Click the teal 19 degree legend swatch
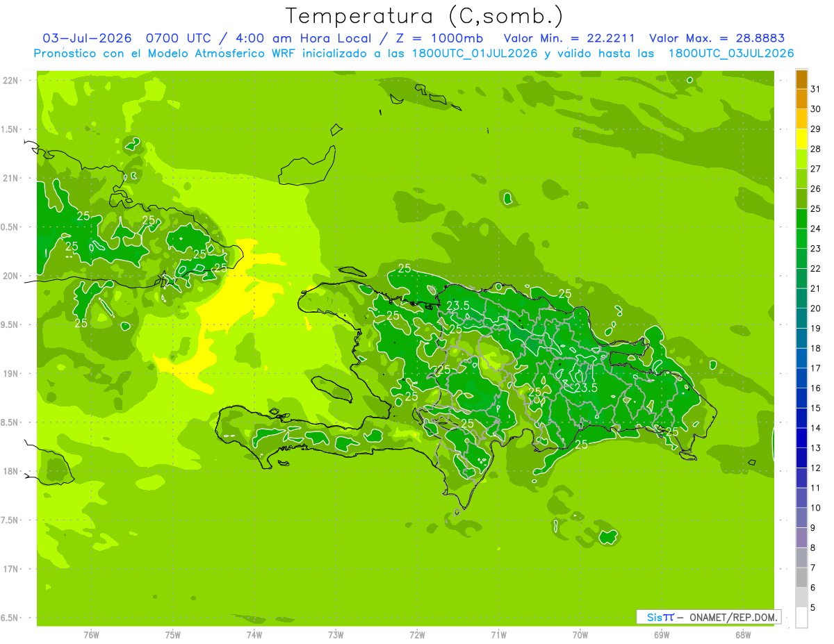The width and height of the screenshot is (834, 644). click(x=801, y=319)
